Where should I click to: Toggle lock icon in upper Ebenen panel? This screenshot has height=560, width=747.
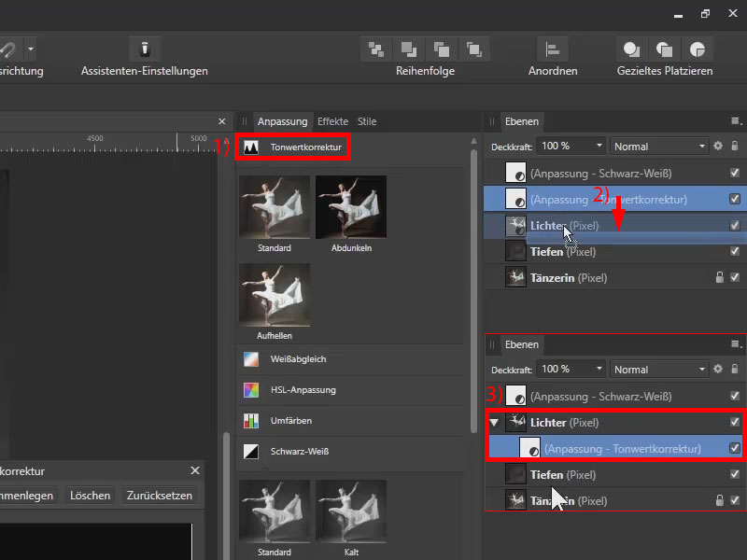tap(735, 146)
